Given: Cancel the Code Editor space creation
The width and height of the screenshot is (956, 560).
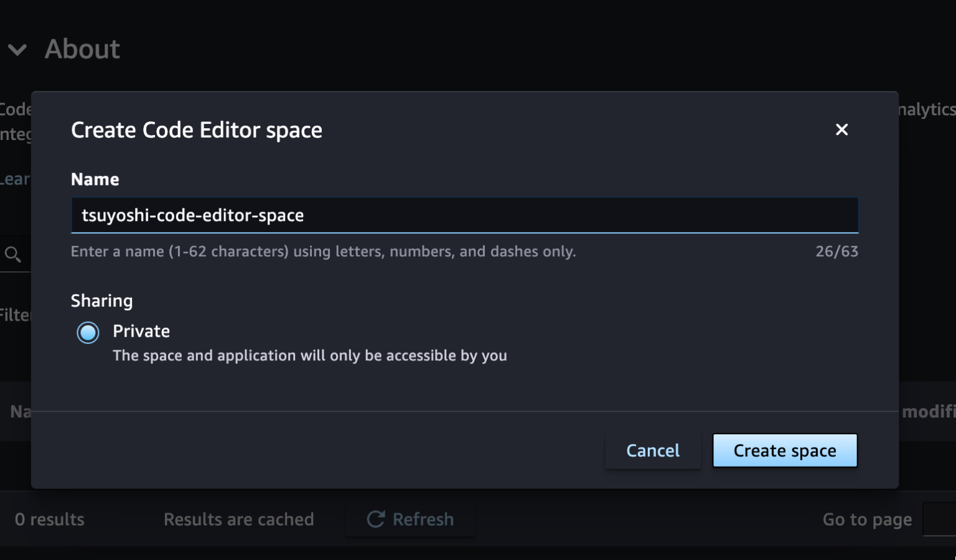Looking at the screenshot, I should pyautogui.click(x=652, y=450).
